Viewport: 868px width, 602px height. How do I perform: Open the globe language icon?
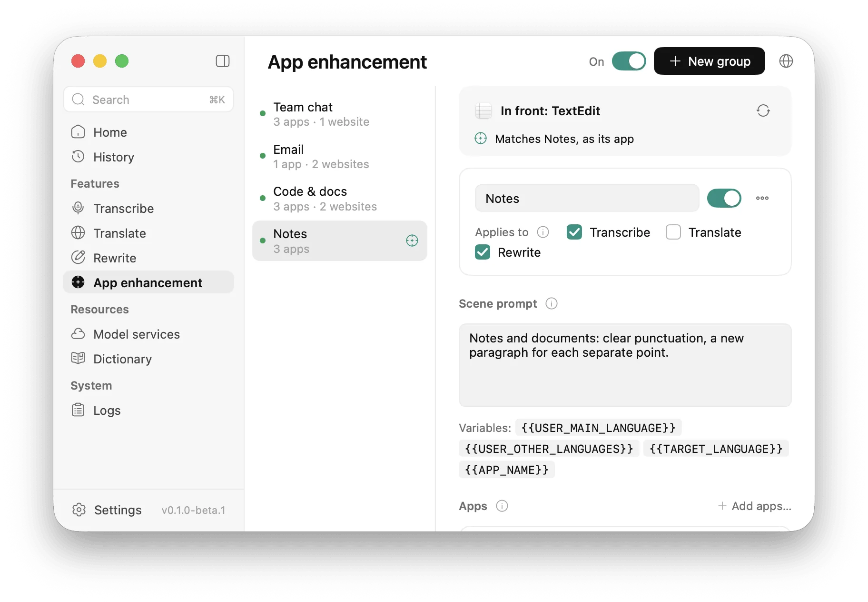pyautogui.click(x=786, y=61)
